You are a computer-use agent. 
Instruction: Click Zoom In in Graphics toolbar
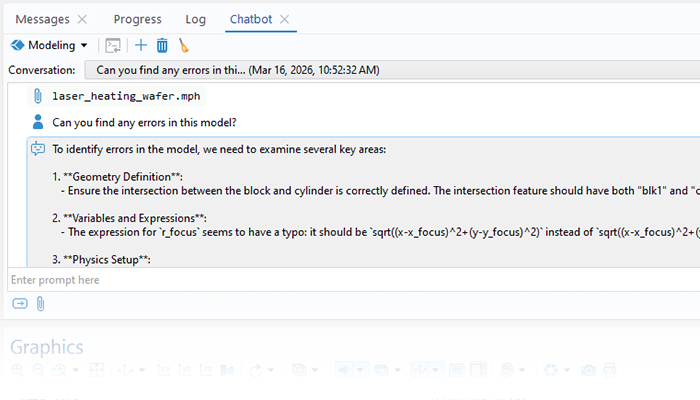point(17,370)
